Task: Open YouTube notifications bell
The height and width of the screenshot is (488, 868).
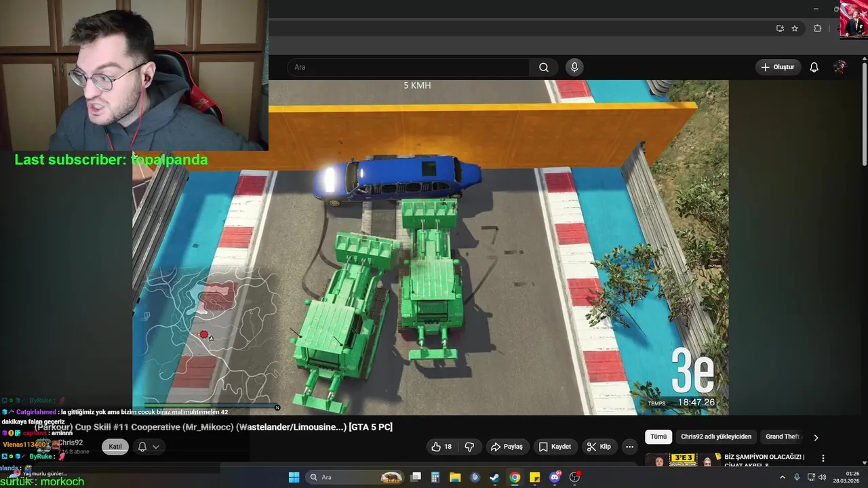Action: pyautogui.click(x=814, y=67)
